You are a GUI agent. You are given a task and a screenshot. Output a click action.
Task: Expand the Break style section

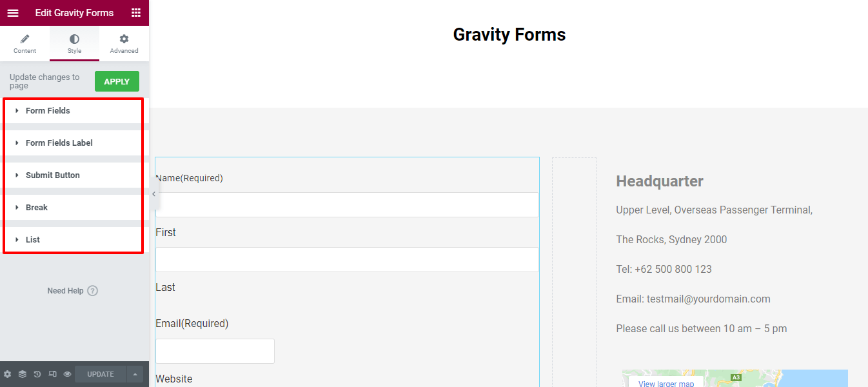click(x=73, y=207)
